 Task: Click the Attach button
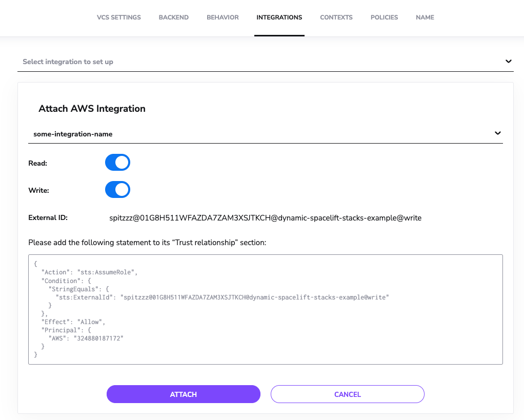(183, 394)
